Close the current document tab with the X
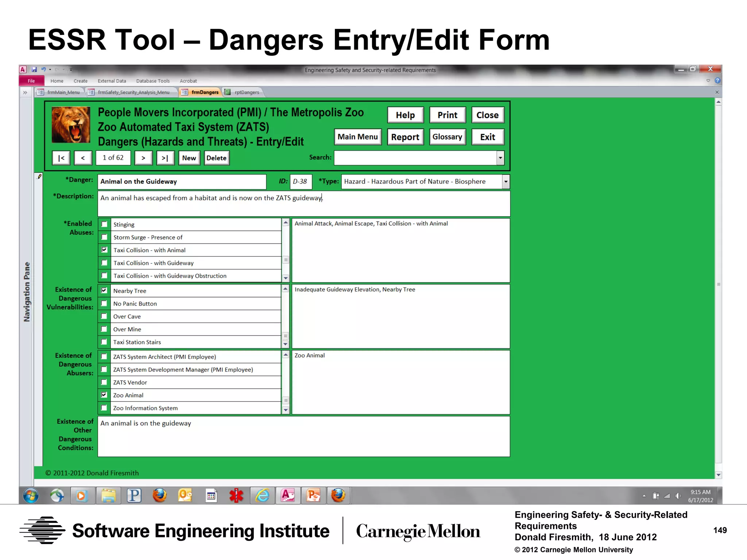 pyautogui.click(x=717, y=92)
